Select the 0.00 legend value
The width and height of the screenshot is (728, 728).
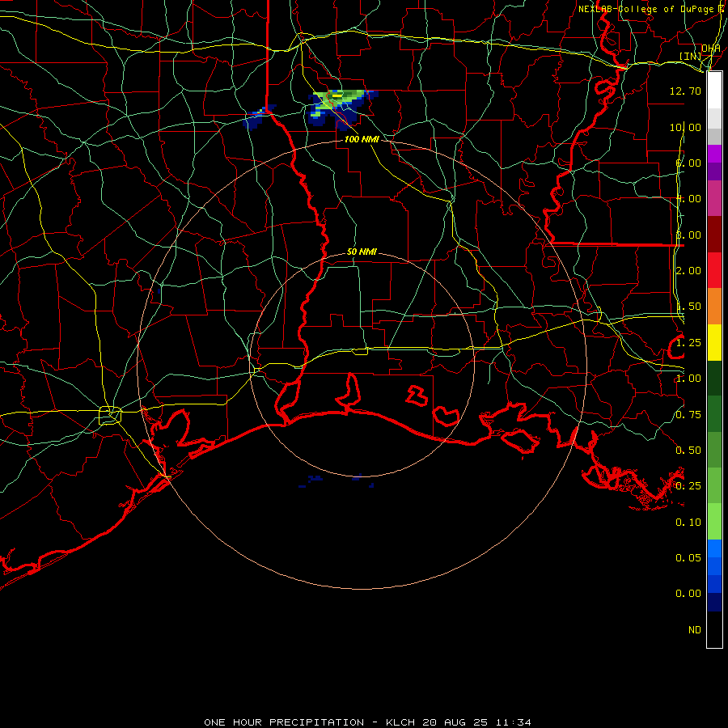[688, 594]
